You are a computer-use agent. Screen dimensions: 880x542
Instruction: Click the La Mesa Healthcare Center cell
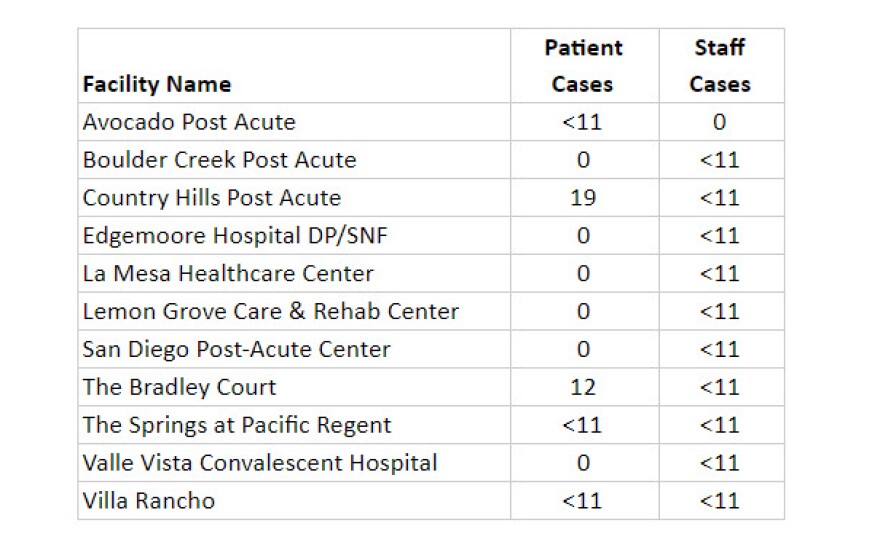[x=228, y=274]
